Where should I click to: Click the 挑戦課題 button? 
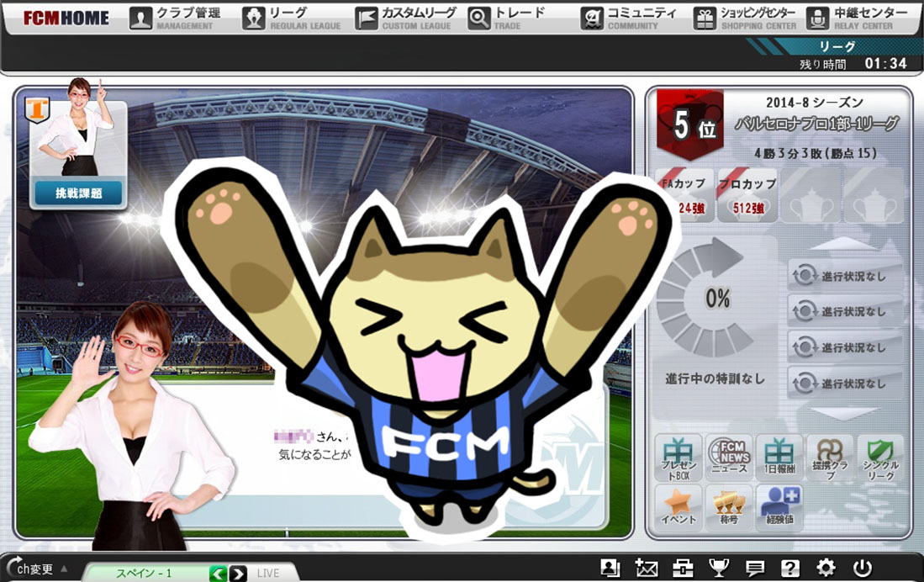(x=78, y=193)
